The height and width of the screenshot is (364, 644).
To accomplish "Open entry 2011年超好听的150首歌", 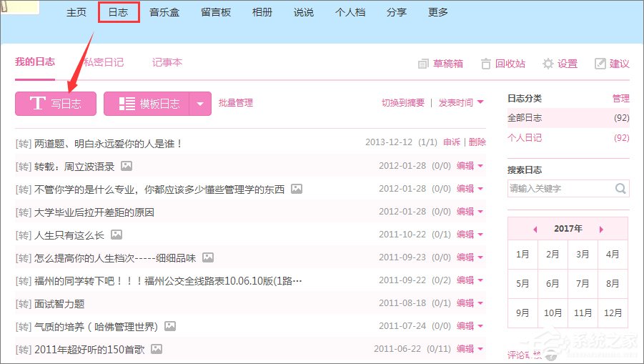I will pyautogui.click(x=89, y=350).
